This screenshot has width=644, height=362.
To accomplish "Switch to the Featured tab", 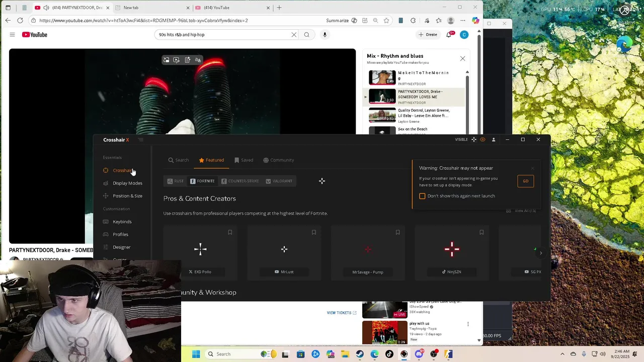I will tap(211, 160).
